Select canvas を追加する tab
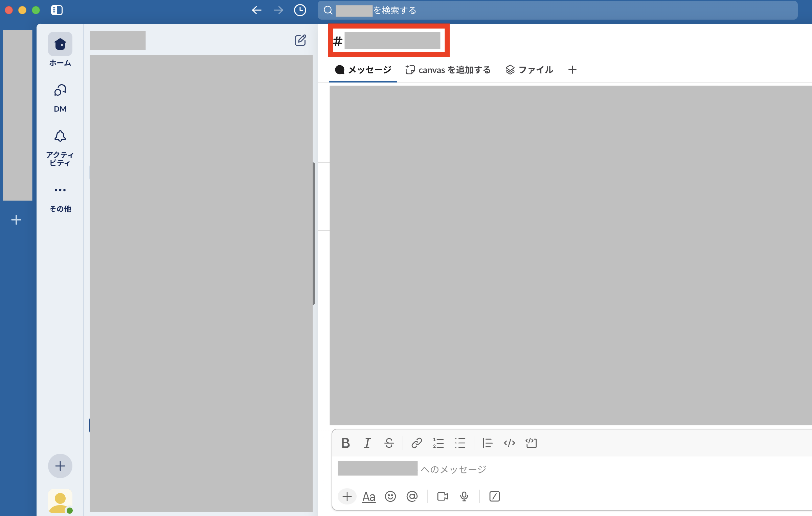 coord(448,70)
